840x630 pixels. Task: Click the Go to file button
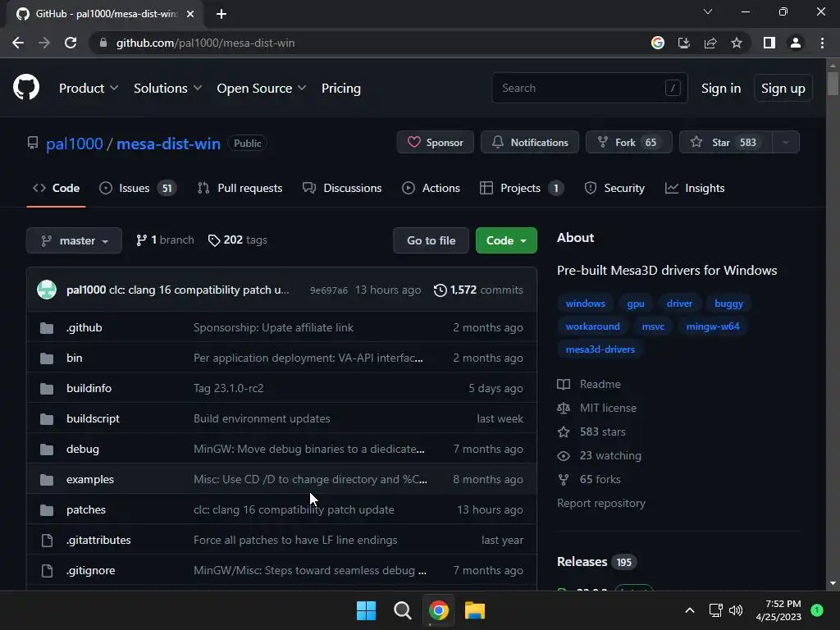pyautogui.click(x=431, y=240)
